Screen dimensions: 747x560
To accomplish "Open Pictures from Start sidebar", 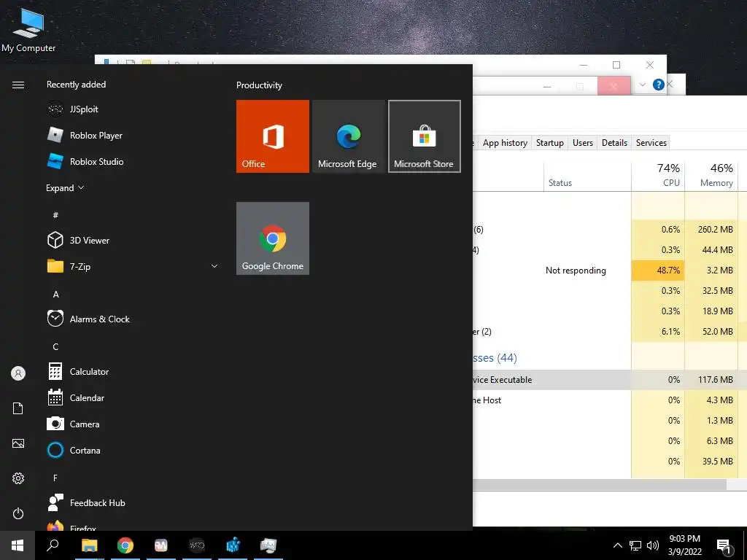I will 18,443.
